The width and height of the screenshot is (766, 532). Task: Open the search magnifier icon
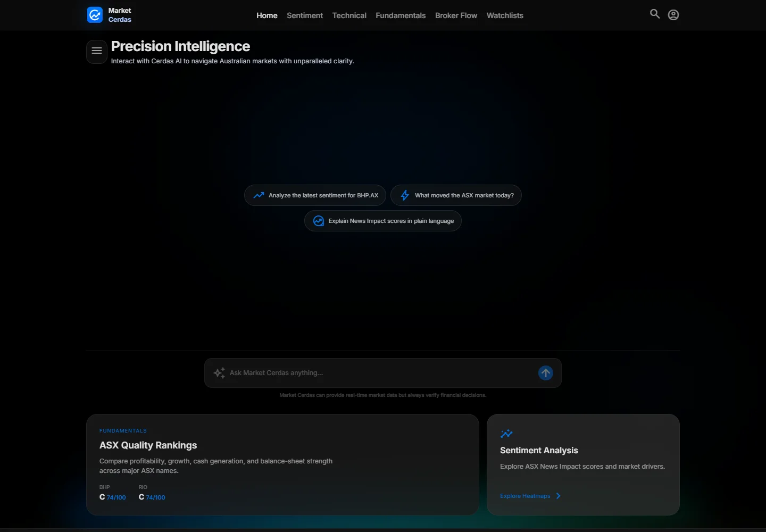click(x=655, y=14)
